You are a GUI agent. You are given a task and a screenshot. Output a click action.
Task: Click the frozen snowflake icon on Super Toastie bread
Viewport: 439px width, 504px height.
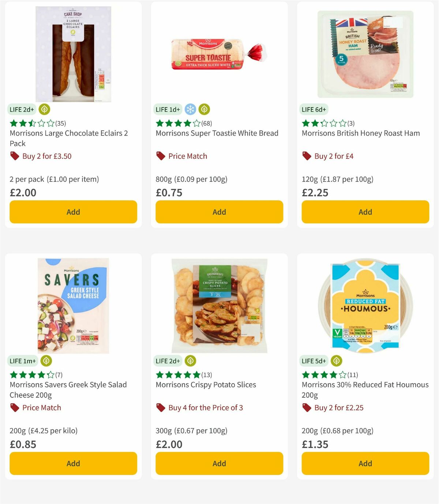click(x=190, y=109)
